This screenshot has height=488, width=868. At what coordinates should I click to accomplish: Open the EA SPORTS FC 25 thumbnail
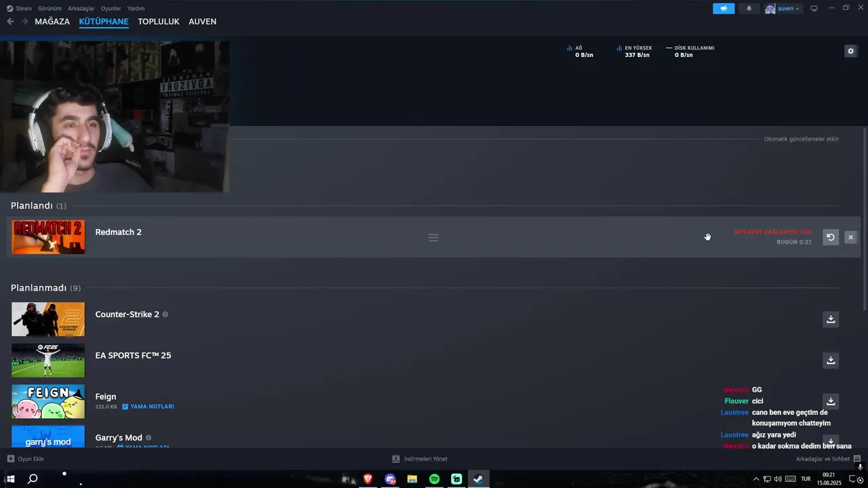click(48, 361)
